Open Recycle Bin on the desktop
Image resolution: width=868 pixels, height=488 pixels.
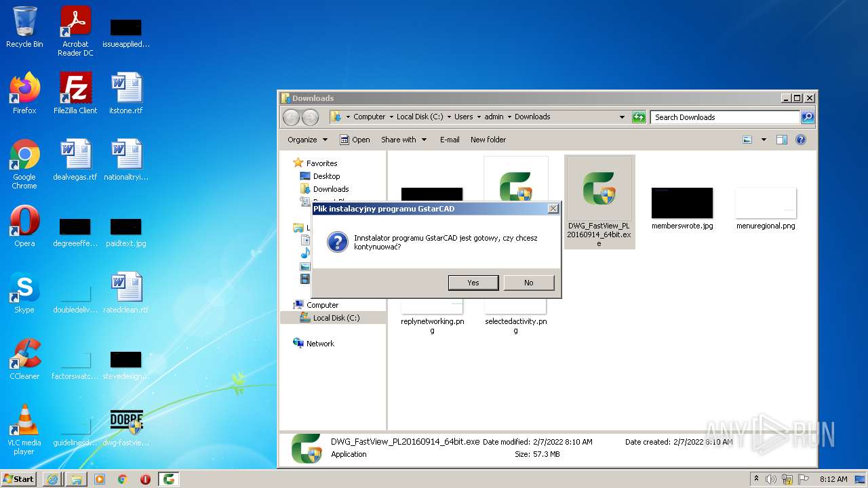pyautogui.click(x=24, y=28)
